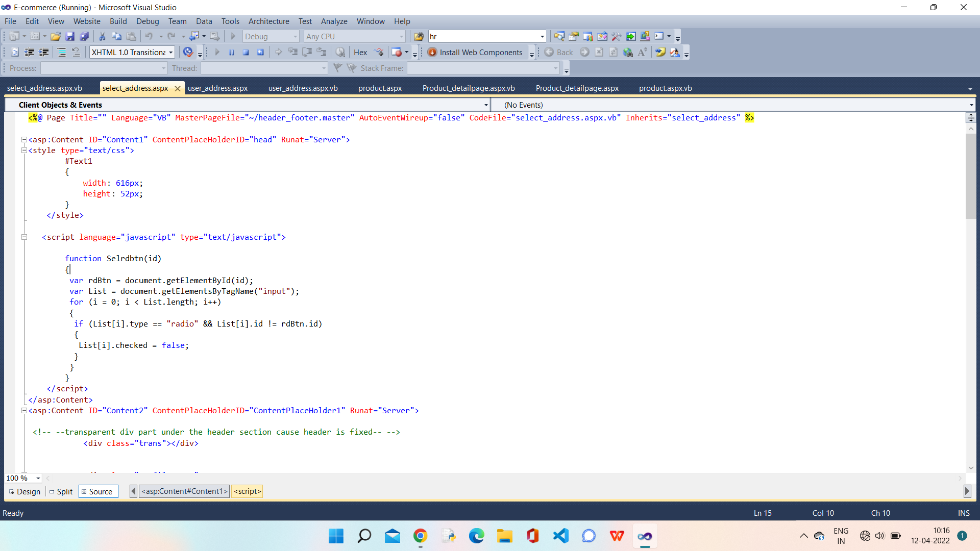
Task: Click the Save File toolbar icon
Action: 70,36
